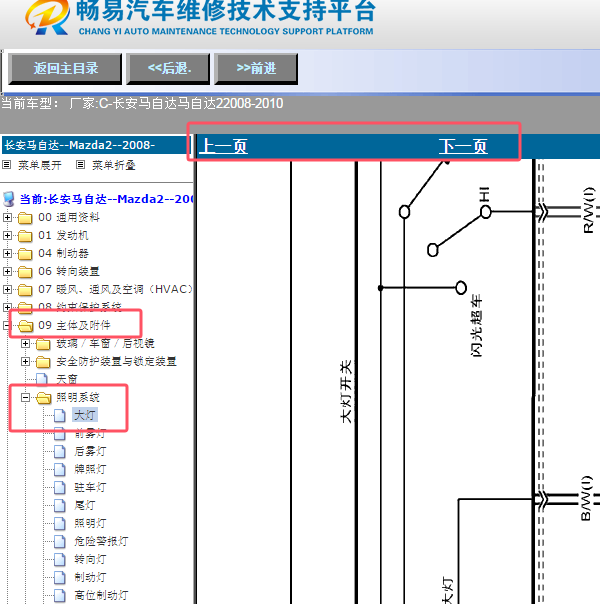Click the 长安马自达--Mazda2--2008- panel header
Screen dimensions: 600x604
[95, 145]
